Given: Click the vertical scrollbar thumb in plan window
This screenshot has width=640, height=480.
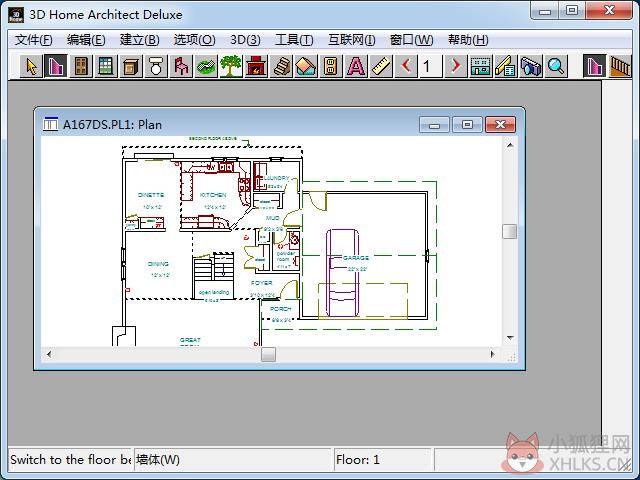Looking at the screenshot, I should tap(510, 231).
